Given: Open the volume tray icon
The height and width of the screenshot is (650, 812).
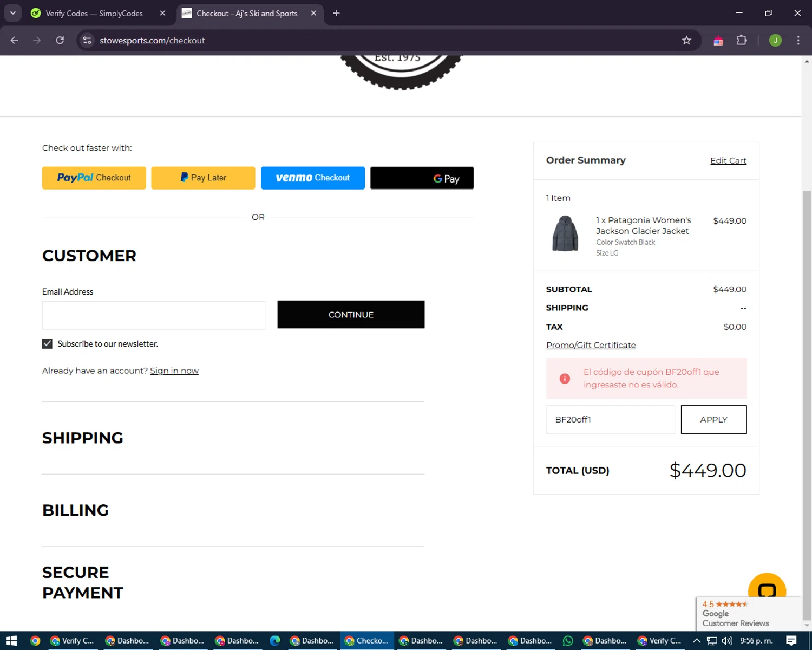Looking at the screenshot, I should 727,641.
